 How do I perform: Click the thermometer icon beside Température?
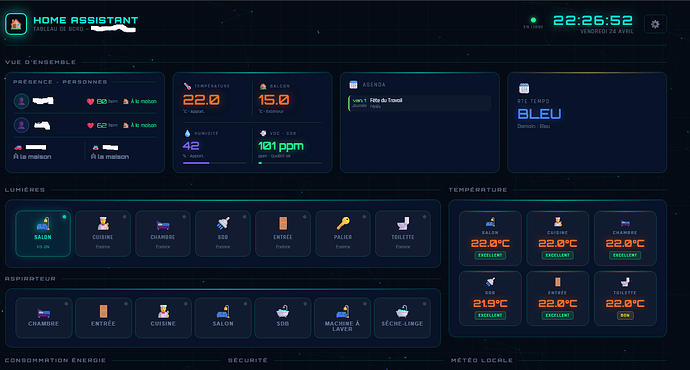pyautogui.click(x=187, y=86)
